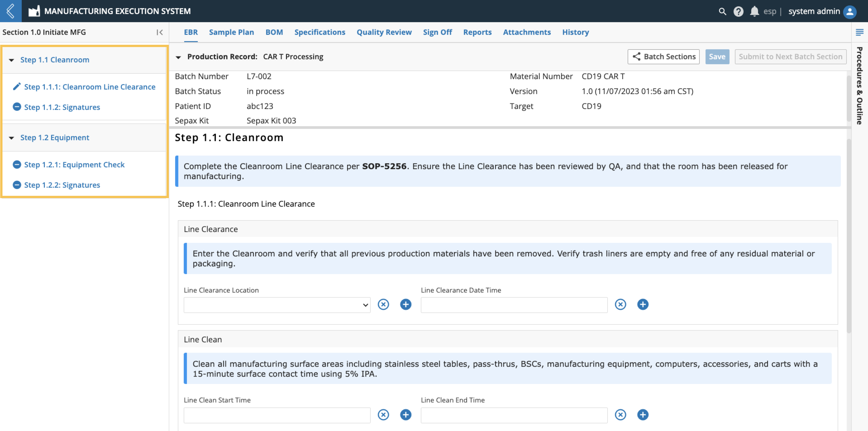
Task: Open the Specifications tab
Action: click(320, 32)
